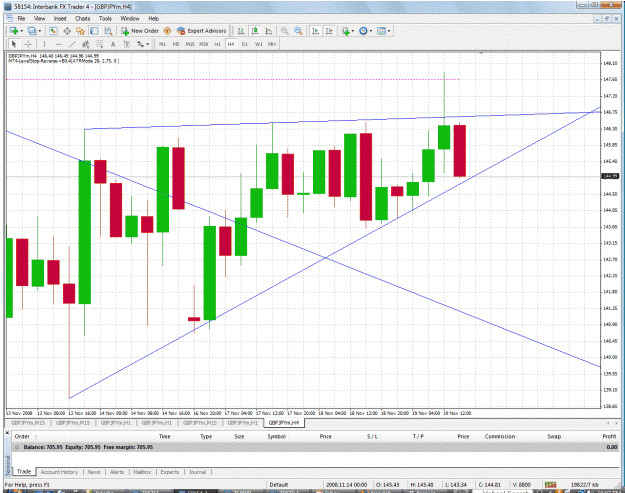625x493 pixels.
Task: Switch to the M5 timeframe
Action: click(x=176, y=44)
